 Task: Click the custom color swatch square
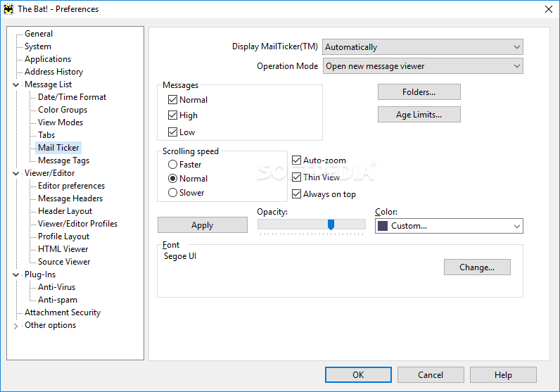click(383, 226)
